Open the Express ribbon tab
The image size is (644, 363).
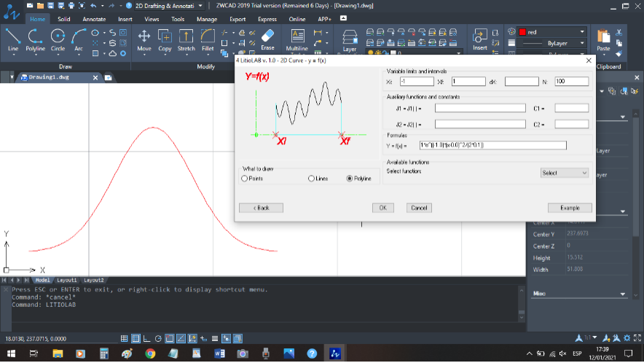(267, 19)
